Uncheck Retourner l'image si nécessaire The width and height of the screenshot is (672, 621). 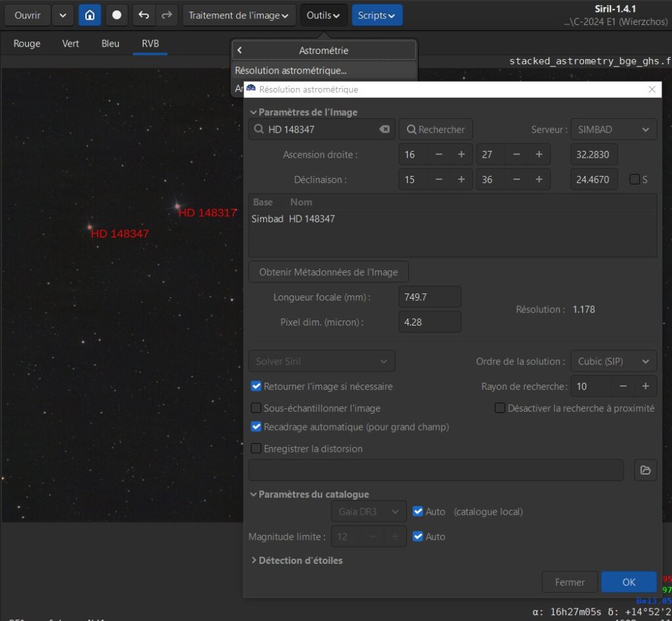coord(257,387)
